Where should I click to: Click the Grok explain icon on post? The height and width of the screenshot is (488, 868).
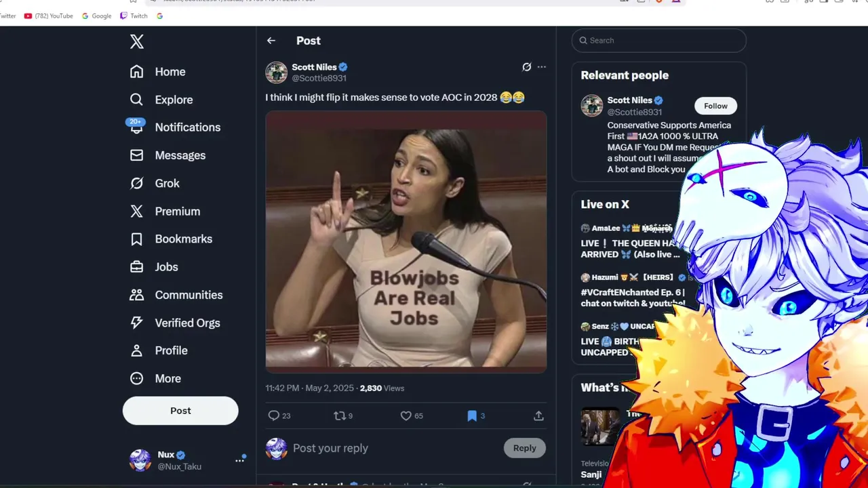[x=526, y=67]
